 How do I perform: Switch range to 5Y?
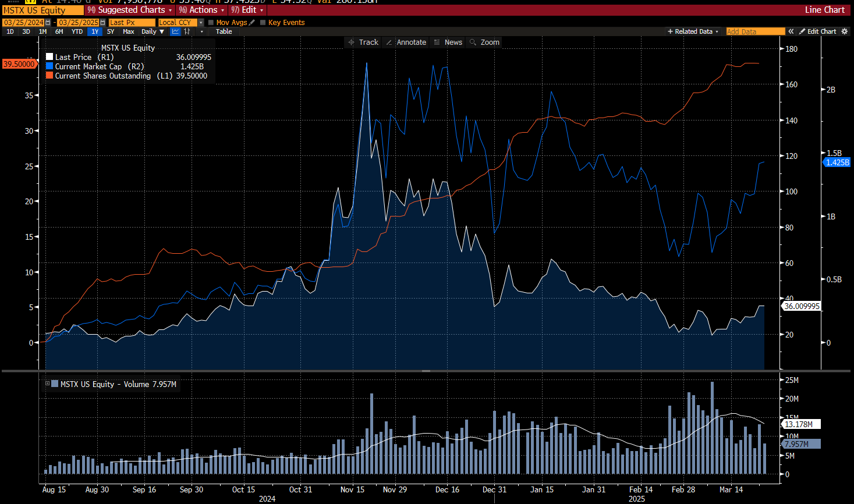coord(111,31)
